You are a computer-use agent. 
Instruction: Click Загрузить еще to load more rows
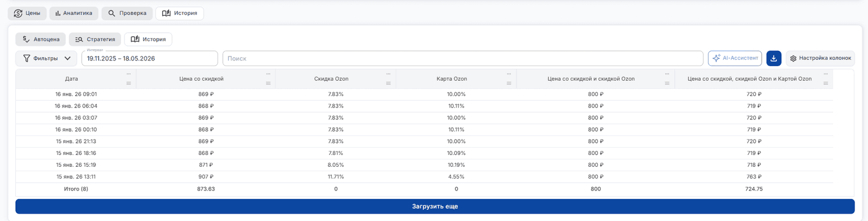point(435,206)
